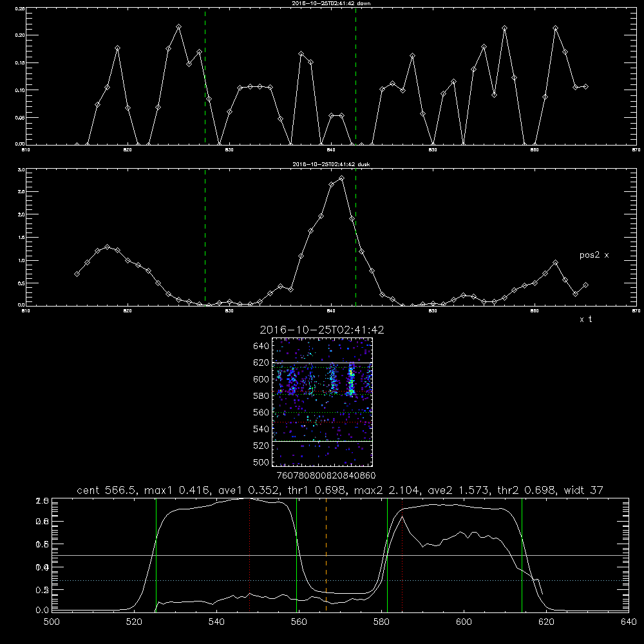
Task: Click the dawn plot title at the top
Action: coord(332,3)
